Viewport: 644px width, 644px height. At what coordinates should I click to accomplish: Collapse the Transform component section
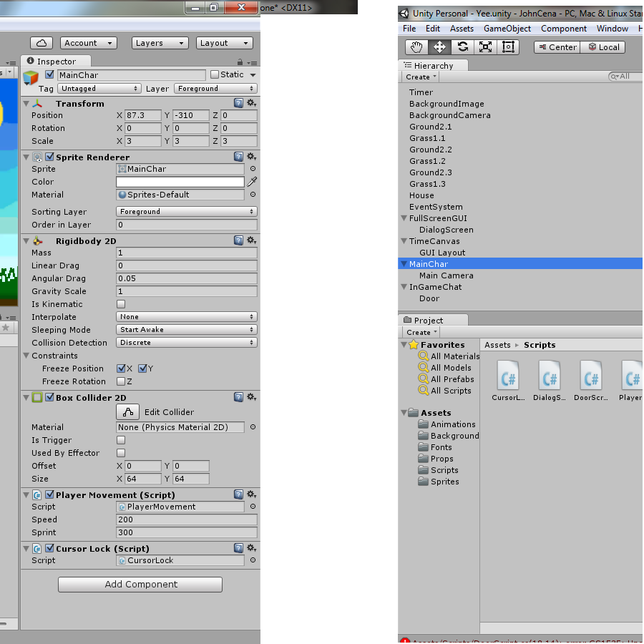[x=27, y=102]
